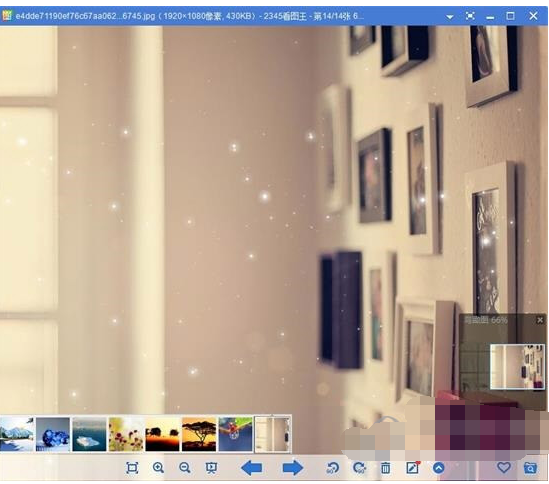Start slideshow with the presentation icon
Screen dimensions: 549x484
[211, 468]
